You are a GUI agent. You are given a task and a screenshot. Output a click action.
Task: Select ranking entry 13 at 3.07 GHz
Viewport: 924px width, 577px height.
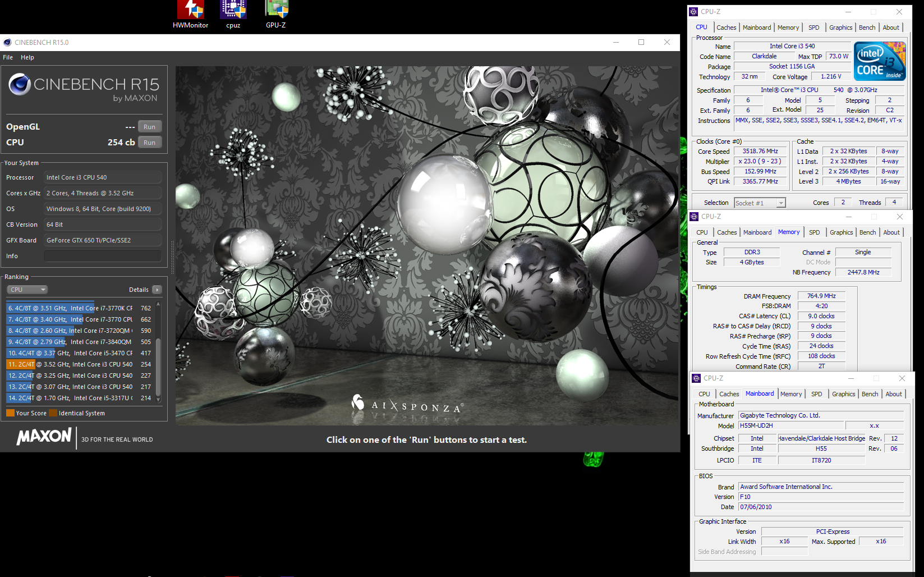tap(80, 387)
